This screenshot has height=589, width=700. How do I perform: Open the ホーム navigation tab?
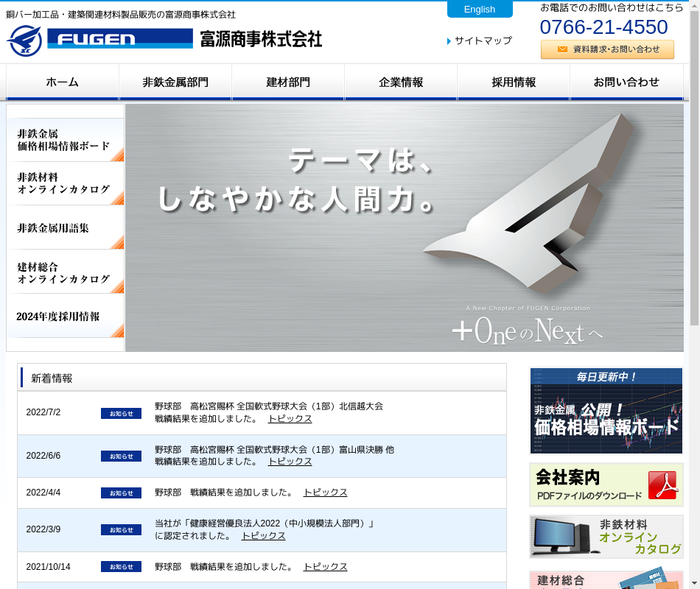pos(63,82)
